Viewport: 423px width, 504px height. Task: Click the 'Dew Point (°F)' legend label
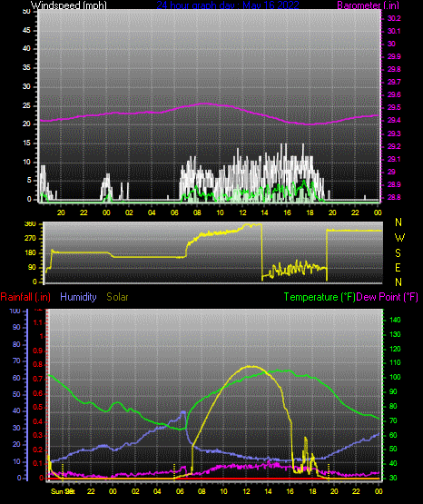(388, 297)
